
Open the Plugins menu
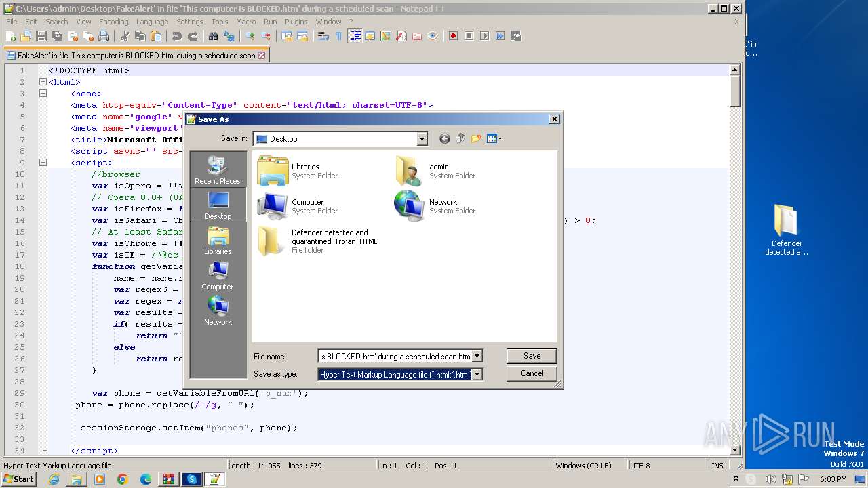tap(296, 22)
